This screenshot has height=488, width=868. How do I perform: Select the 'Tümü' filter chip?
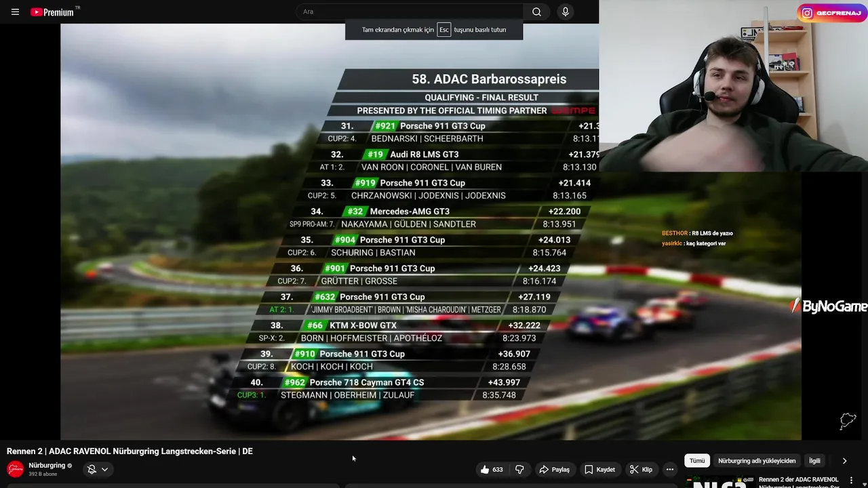coord(697,461)
